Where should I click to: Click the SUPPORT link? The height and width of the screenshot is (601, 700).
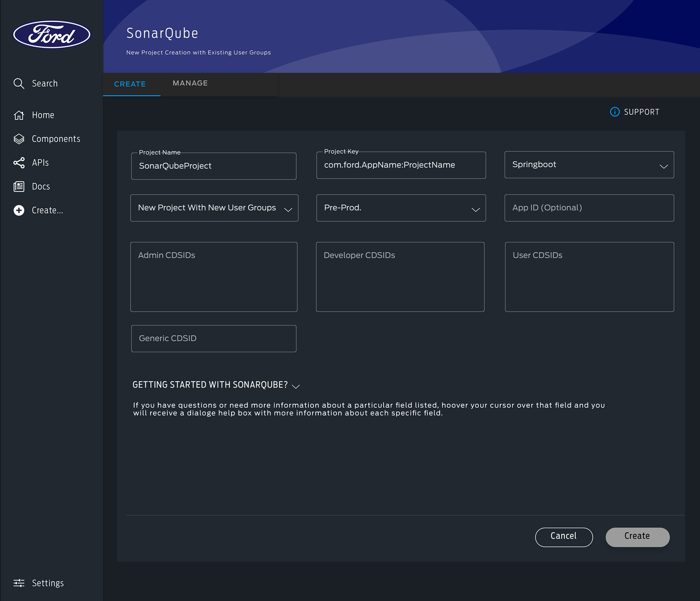coord(635,112)
